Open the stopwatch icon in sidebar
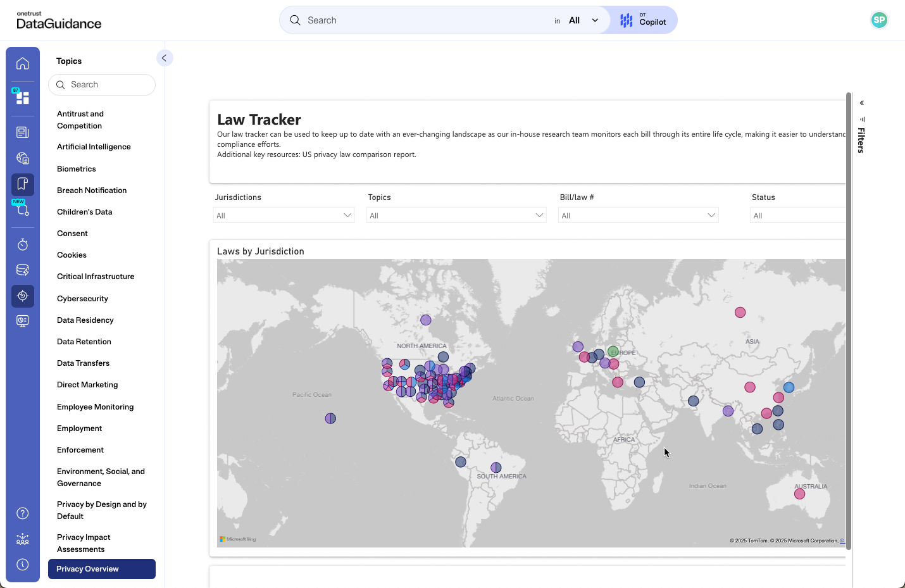905x588 pixels. (23, 244)
